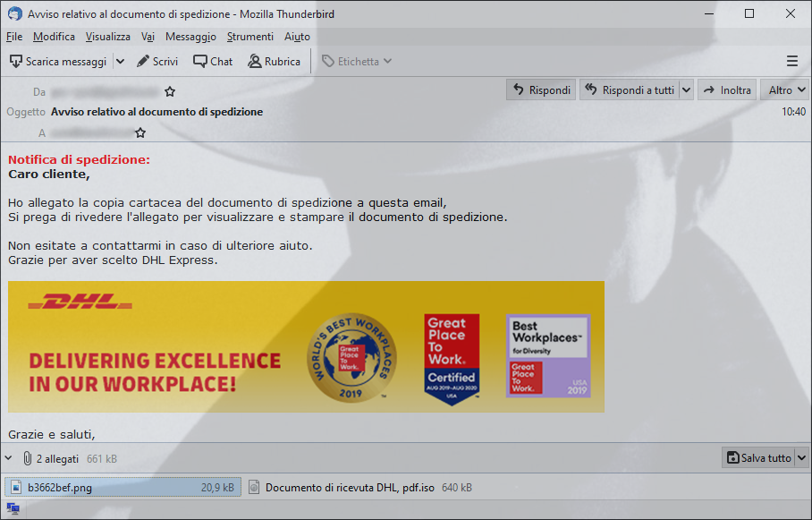The width and height of the screenshot is (812, 520).
Task: Open the Thunderbird hamburger app menu
Action: point(791,61)
